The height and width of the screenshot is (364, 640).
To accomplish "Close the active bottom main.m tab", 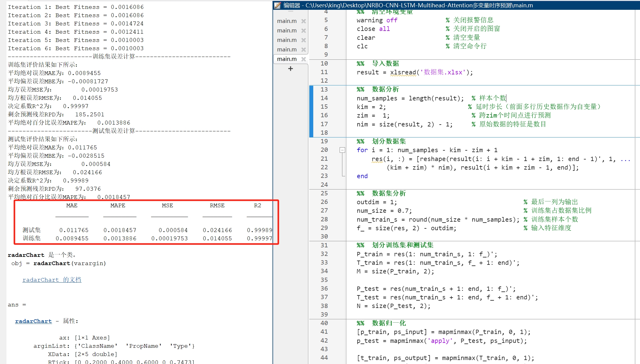I will [x=303, y=59].
